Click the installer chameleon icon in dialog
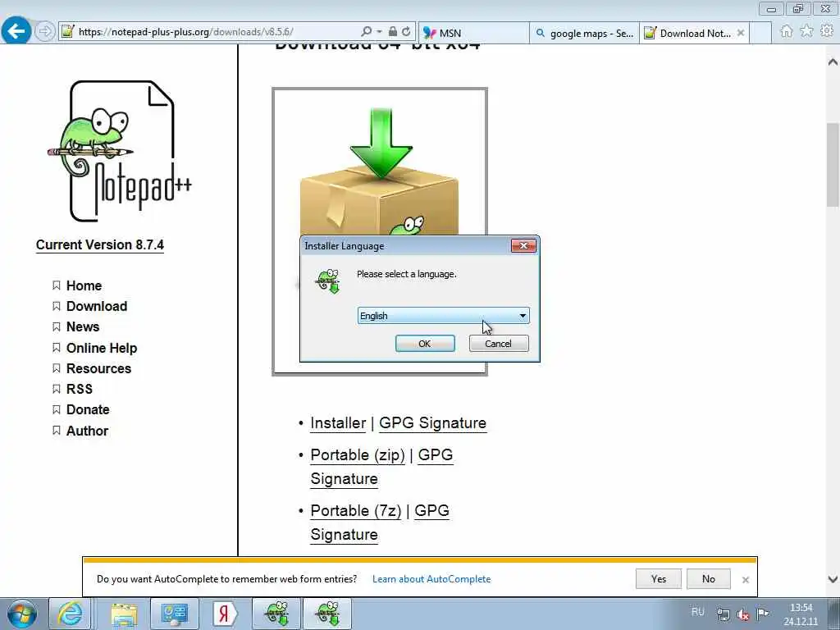The height and width of the screenshot is (630, 840). [328, 281]
